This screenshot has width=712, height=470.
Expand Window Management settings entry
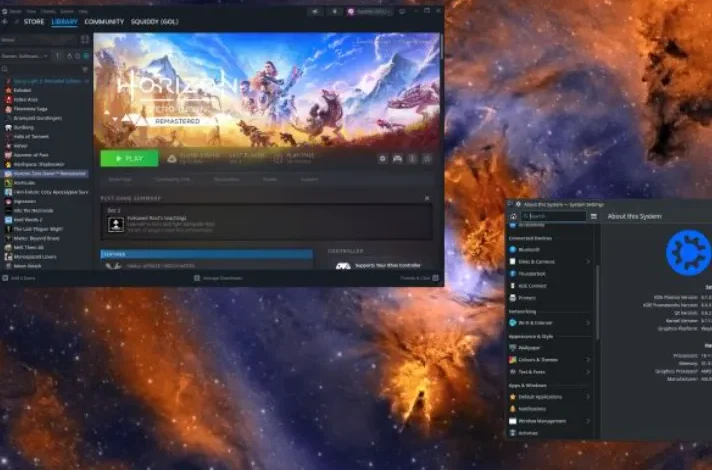(550, 421)
